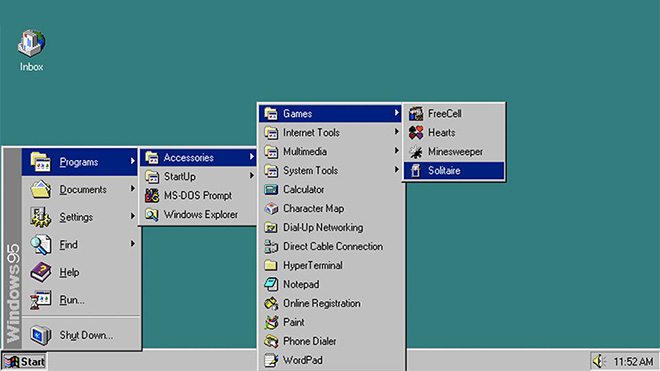The image size is (660, 371).
Task: Click the Dial-Up Networking icon
Action: coord(271,227)
